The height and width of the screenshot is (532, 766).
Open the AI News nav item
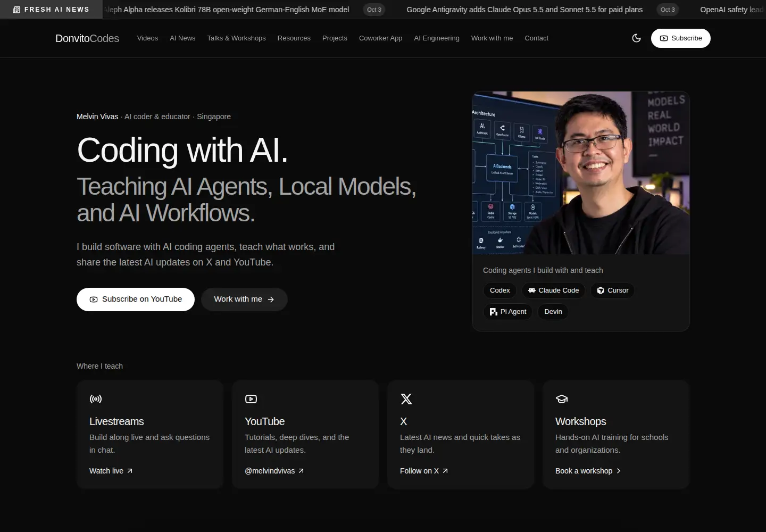click(182, 38)
